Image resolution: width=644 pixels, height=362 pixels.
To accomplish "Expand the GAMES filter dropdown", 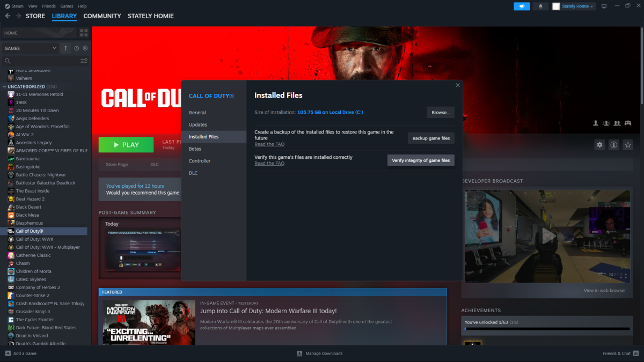I will 31,48.
